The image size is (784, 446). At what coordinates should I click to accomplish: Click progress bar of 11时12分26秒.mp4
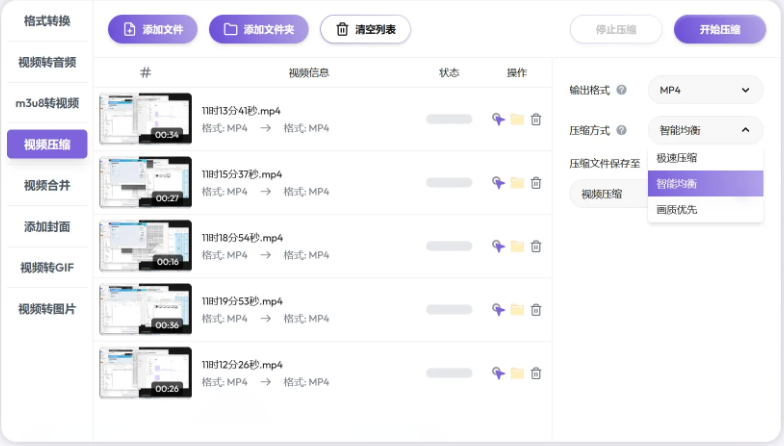pyautogui.click(x=449, y=373)
